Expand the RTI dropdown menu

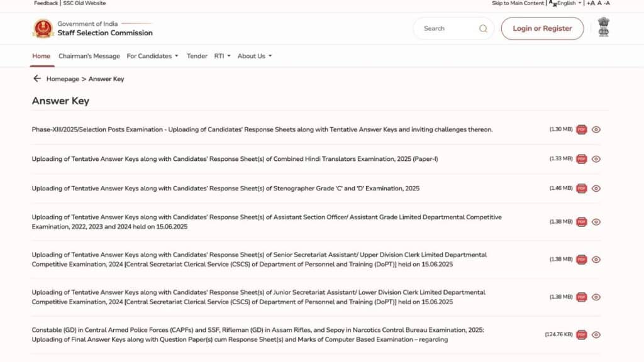222,56
